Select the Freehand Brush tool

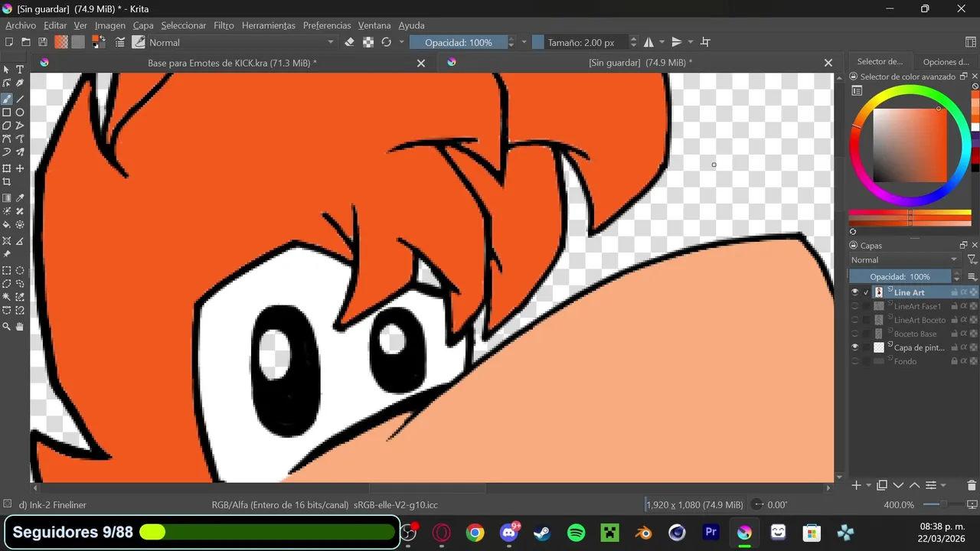(7, 99)
